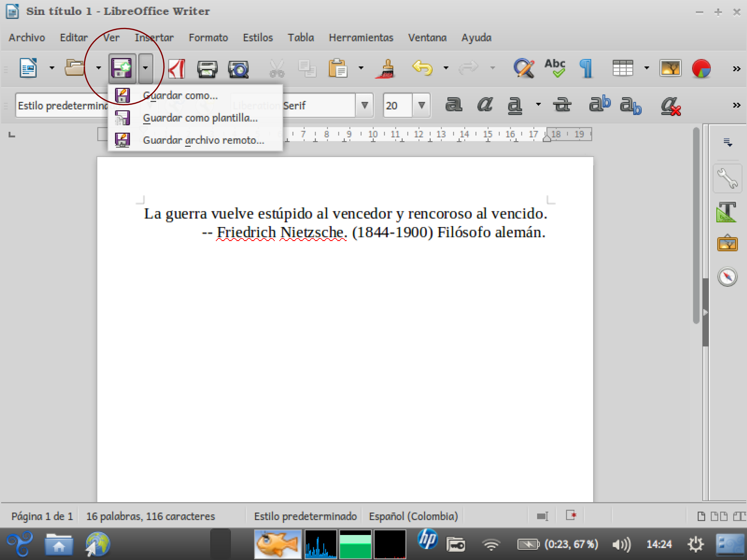Click the font size field showing 20

(398, 106)
